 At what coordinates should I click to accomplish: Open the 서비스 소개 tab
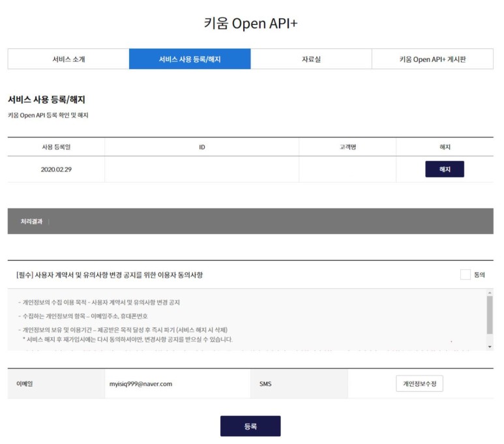point(68,59)
